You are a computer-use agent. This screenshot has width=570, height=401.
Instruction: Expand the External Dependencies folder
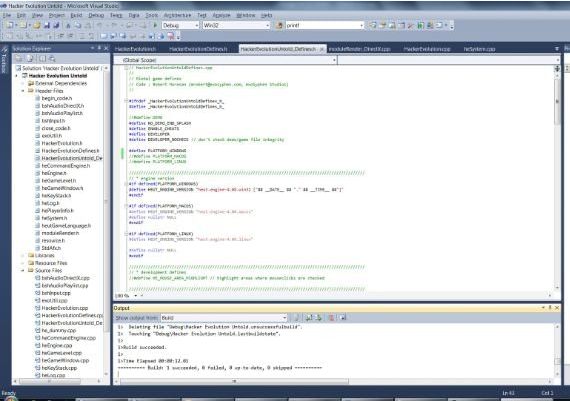[x=23, y=83]
